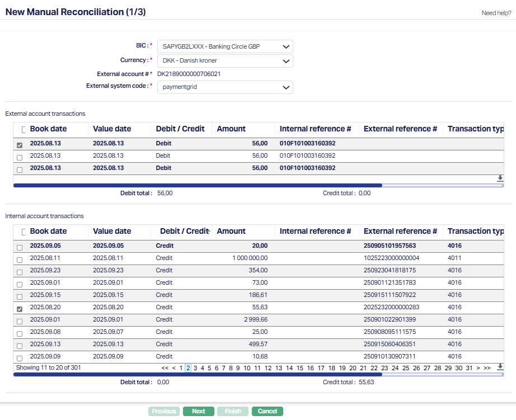The image size is (516, 420).
Task: Open External system code dropdown
Action: pos(224,87)
